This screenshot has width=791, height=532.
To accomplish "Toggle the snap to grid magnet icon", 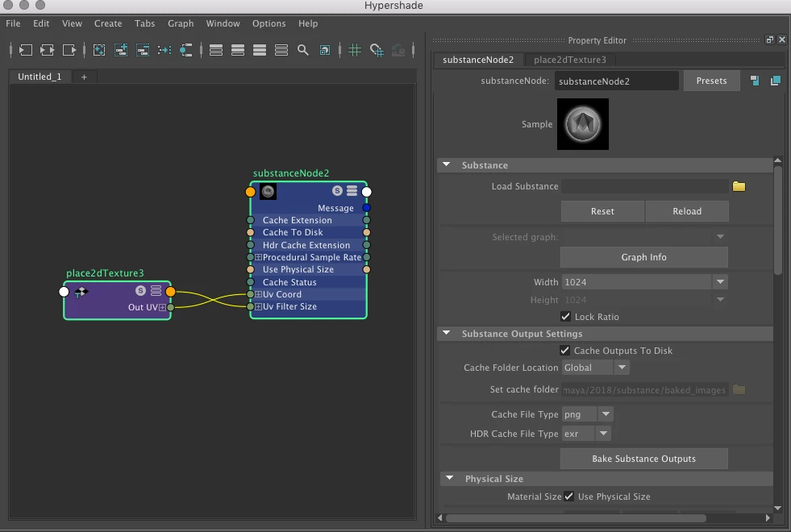I will pos(377,50).
